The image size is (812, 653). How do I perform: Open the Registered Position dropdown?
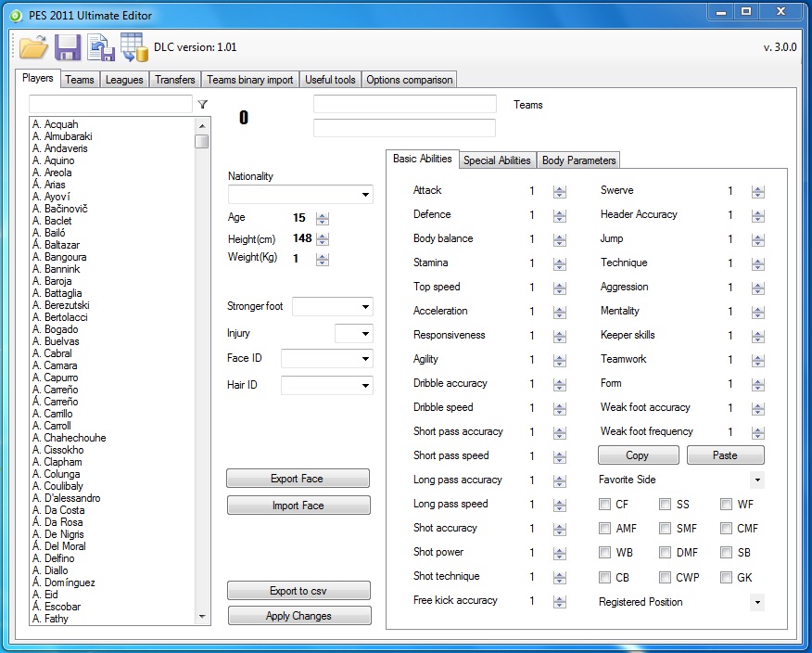pyautogui.click(x=757, y=602)
